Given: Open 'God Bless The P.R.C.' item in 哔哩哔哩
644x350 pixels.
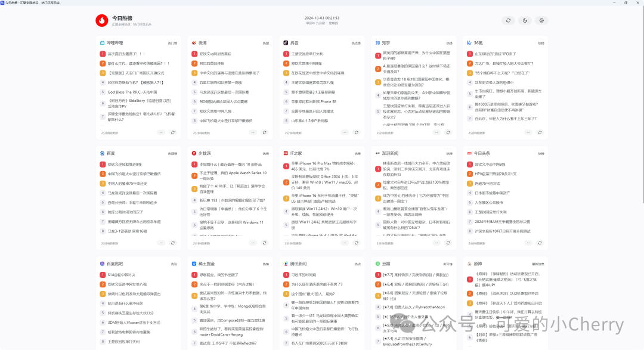Looking at the screenshot, I should [x=132, y=92].
